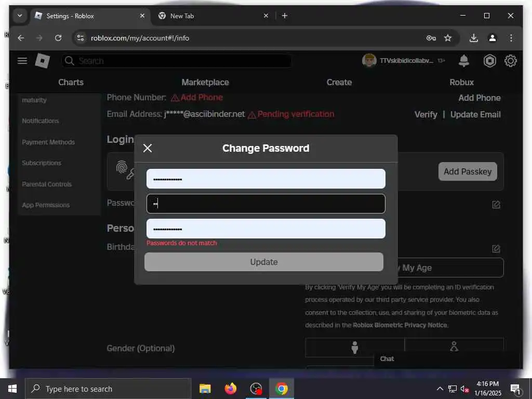View site information icon in address bar
This screenshot has width=532, height=399.
pos(81,38)
